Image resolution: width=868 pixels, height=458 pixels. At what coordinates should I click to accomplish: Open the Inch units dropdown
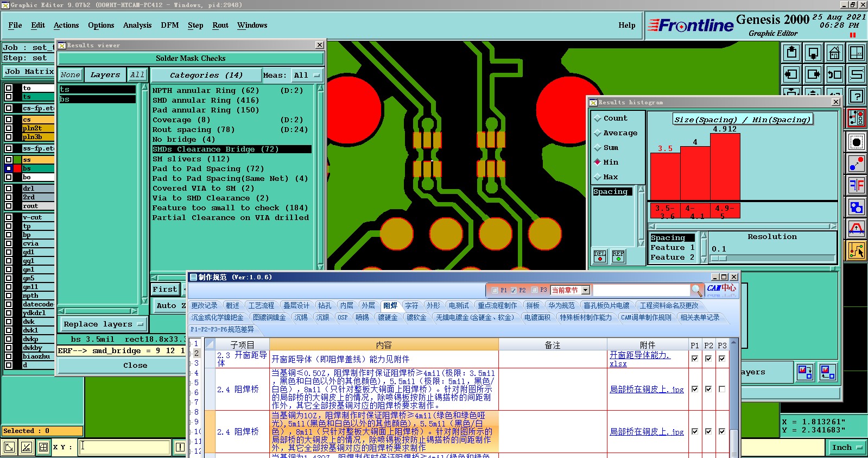(x=847, y=448)
